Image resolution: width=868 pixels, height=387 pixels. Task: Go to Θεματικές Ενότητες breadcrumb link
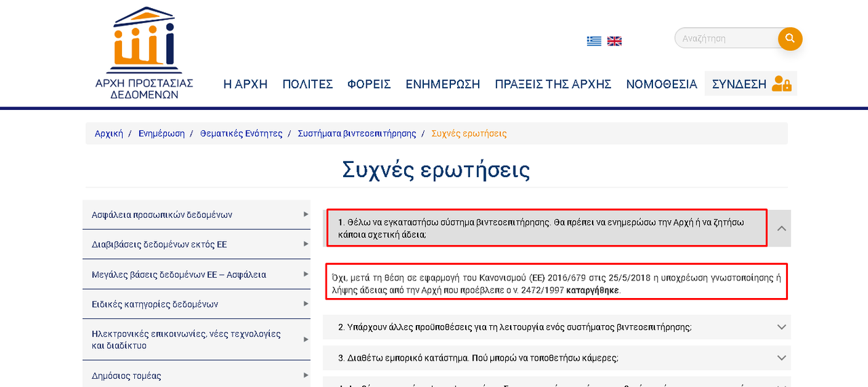click(x=241, y=133)
